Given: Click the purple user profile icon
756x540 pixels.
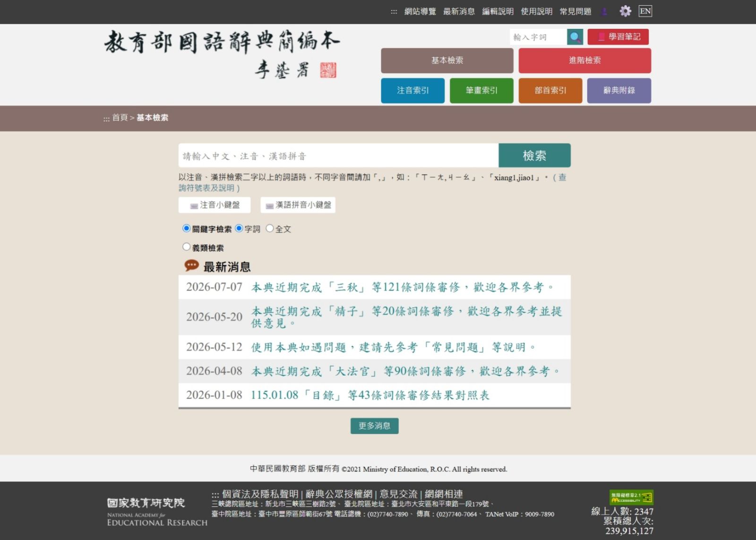Looking at the screenshot, I should [x=604, y=11].
